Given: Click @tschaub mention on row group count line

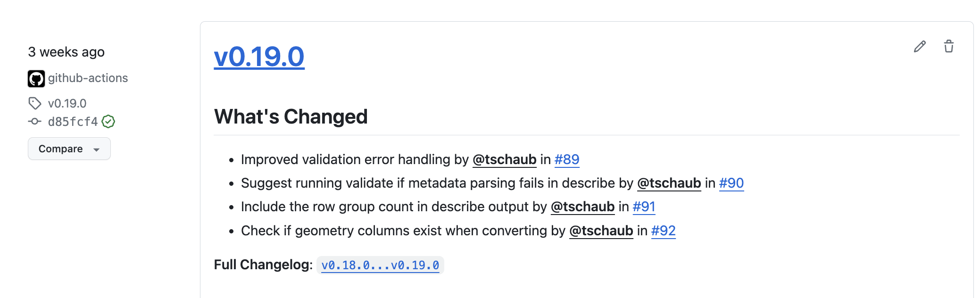Looking at the screenshot, I should [x=582, y=207].
